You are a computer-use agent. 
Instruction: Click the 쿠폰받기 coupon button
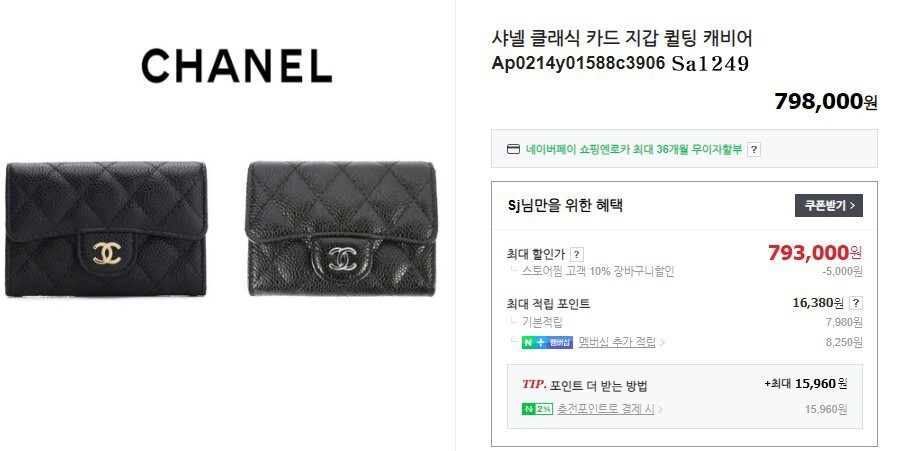(828, 205)
